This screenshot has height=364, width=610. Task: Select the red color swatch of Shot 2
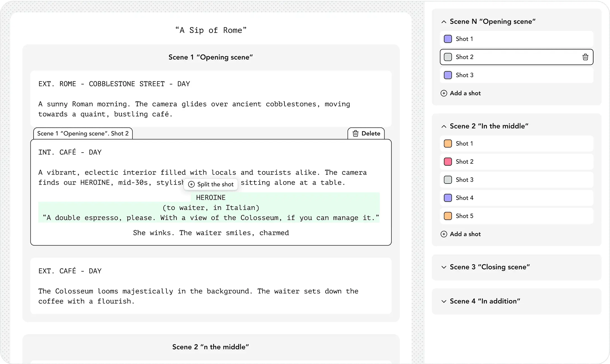click(448, 161)
